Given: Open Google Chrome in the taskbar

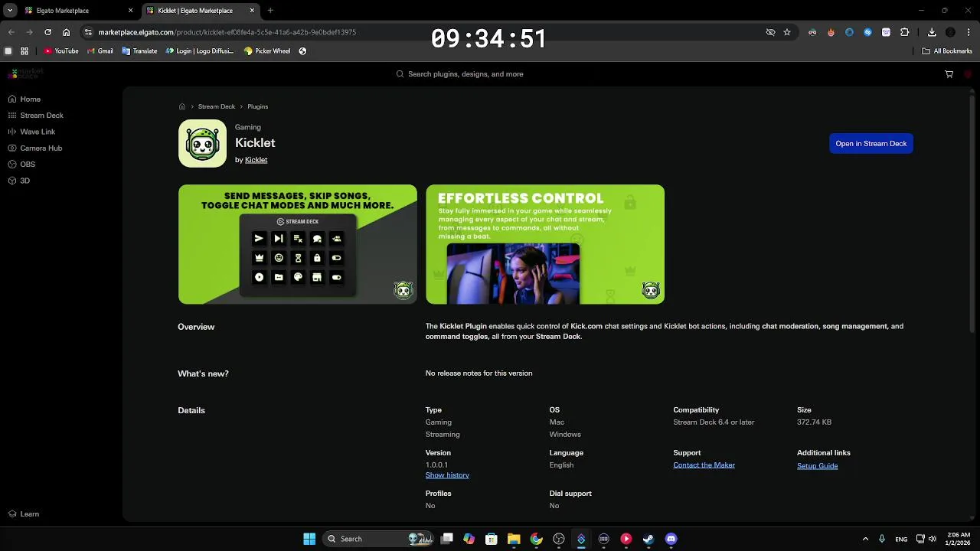Looking at the screenshot, I should pyautogui.click(x=536, y=539).
